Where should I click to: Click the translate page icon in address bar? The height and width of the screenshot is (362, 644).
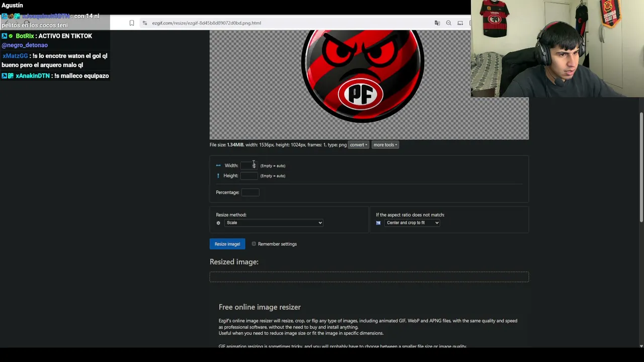[x=437, y=23]
